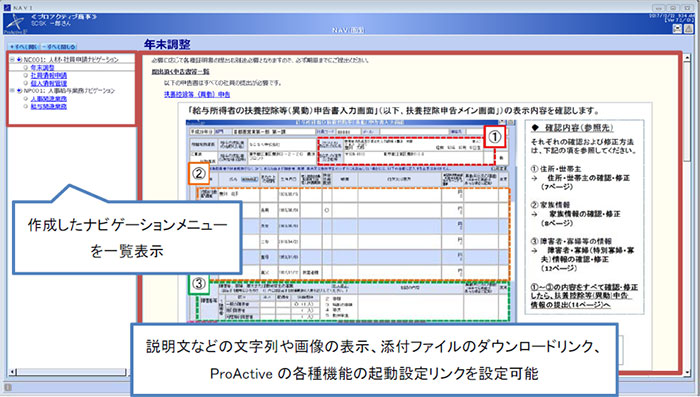Click the すべて開く expand-all button
The height and width of the screenshot is (397, 700).
tap(25, 46)
